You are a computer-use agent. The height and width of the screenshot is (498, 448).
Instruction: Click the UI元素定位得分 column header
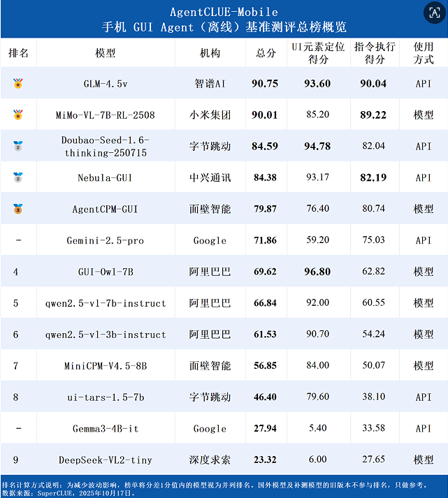pyautogui.click(x=318, y=53)
